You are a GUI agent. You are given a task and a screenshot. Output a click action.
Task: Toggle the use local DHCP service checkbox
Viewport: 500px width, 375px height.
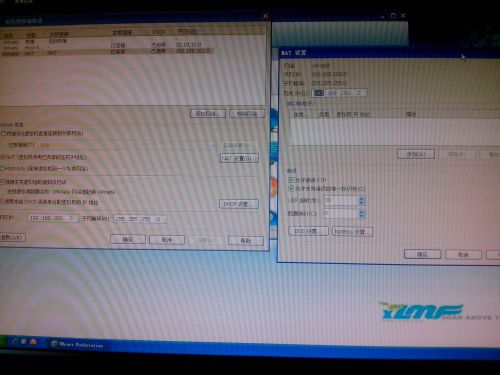coord(2,202)
